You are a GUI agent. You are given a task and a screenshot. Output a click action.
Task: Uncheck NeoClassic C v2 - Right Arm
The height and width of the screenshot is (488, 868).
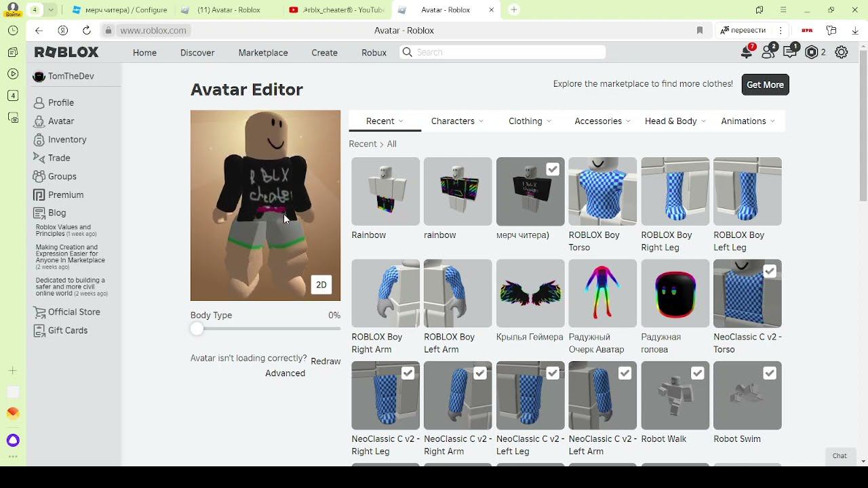click(x=480, y=373)
